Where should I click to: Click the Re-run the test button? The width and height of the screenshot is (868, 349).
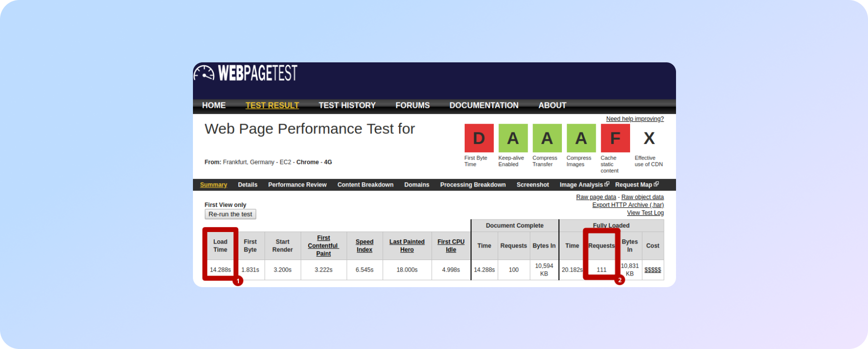pos(231,214)
